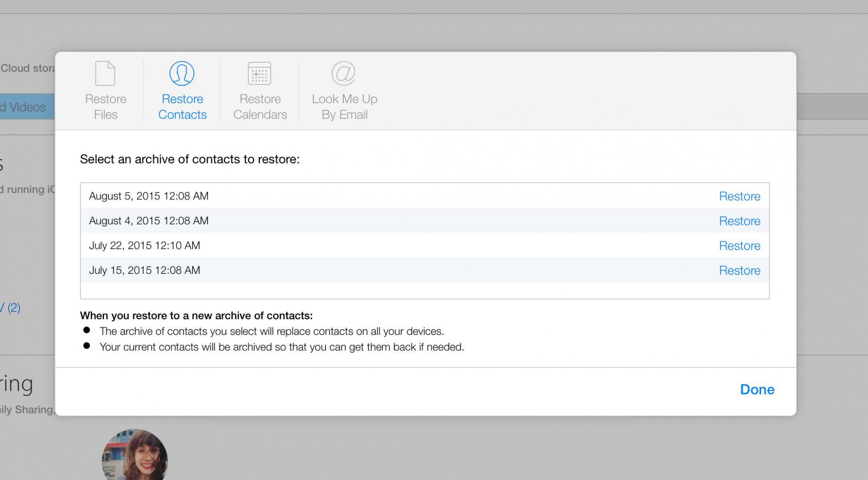Select the July 22, 2015 12:10 AM row
Screen dimensions: 868x480
pyautogui.click(x=425, y=245)
